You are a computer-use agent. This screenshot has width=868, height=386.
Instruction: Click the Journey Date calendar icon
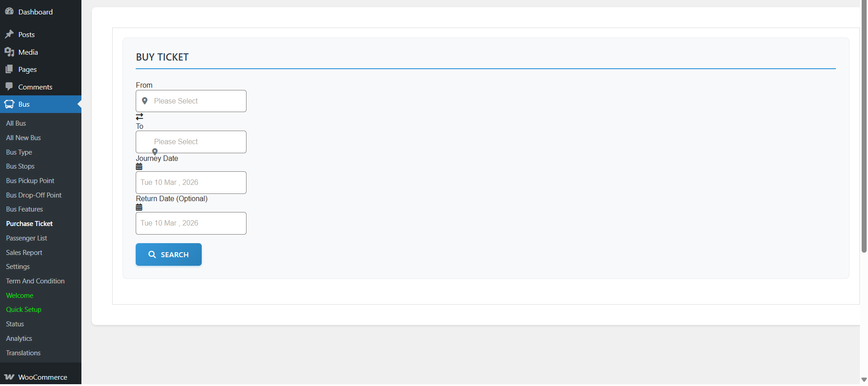coord(139,167)
